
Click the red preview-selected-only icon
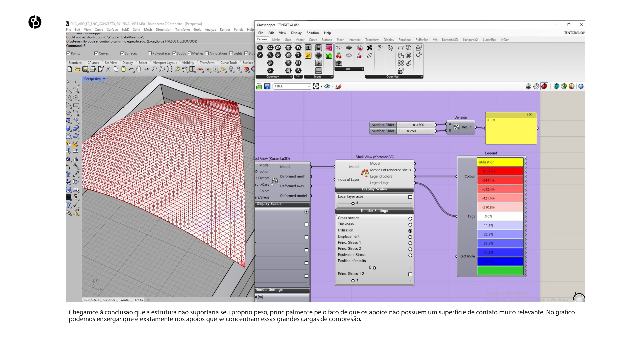click(544, 86)
